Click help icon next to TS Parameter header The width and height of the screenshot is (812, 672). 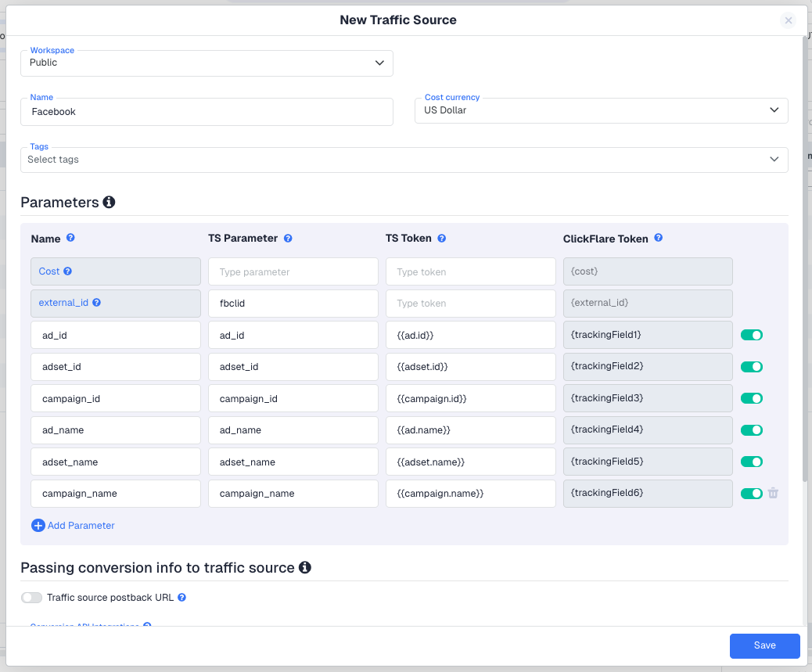[x=288, y=239]
